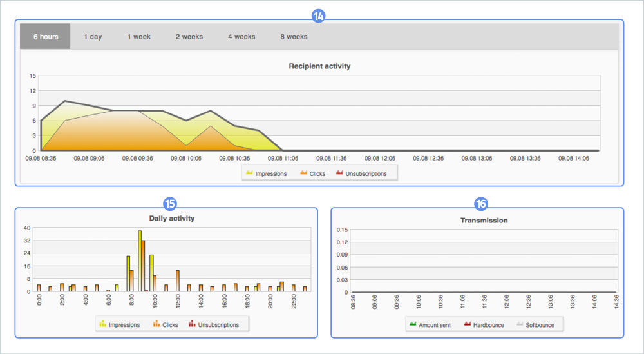This screenshot has width=644, height=354.
Task: Show the 8 weeks time range
Action: pyautogui.click(x=294, y=37)
